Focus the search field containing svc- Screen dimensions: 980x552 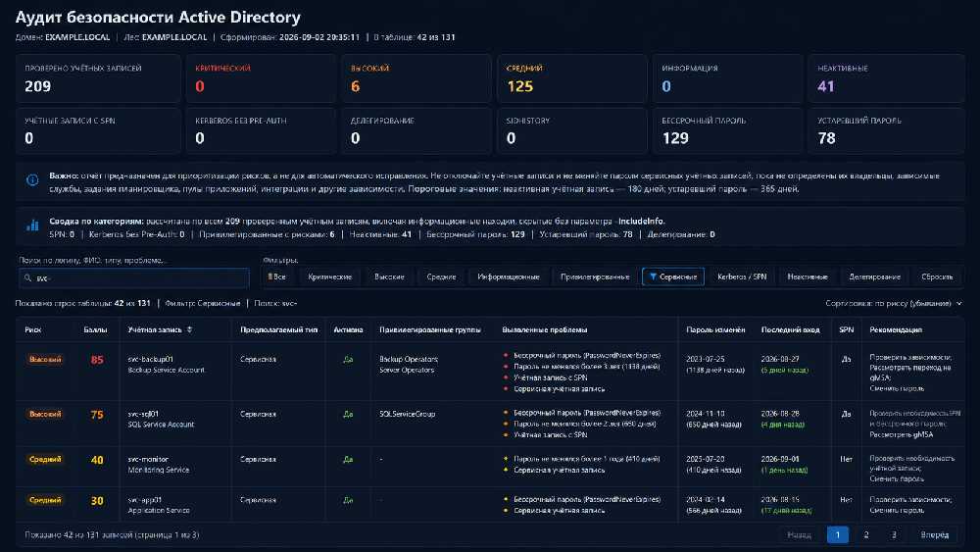click(133, 277)
